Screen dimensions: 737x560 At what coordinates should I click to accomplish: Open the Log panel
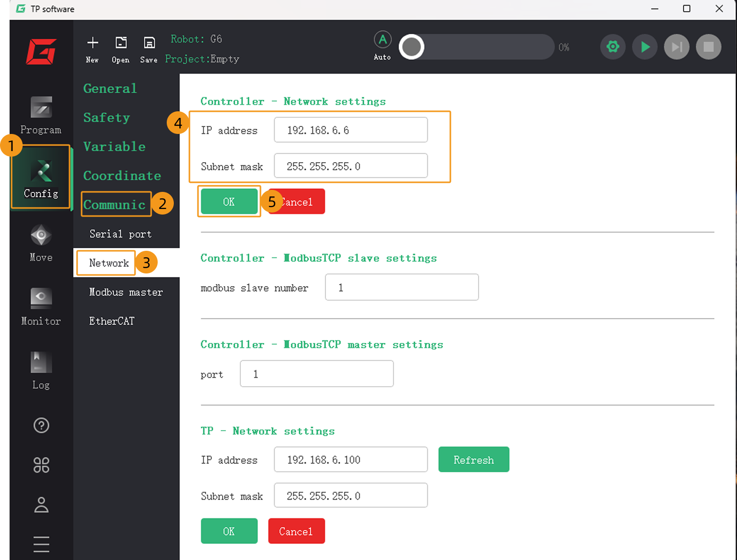point(41,371)
